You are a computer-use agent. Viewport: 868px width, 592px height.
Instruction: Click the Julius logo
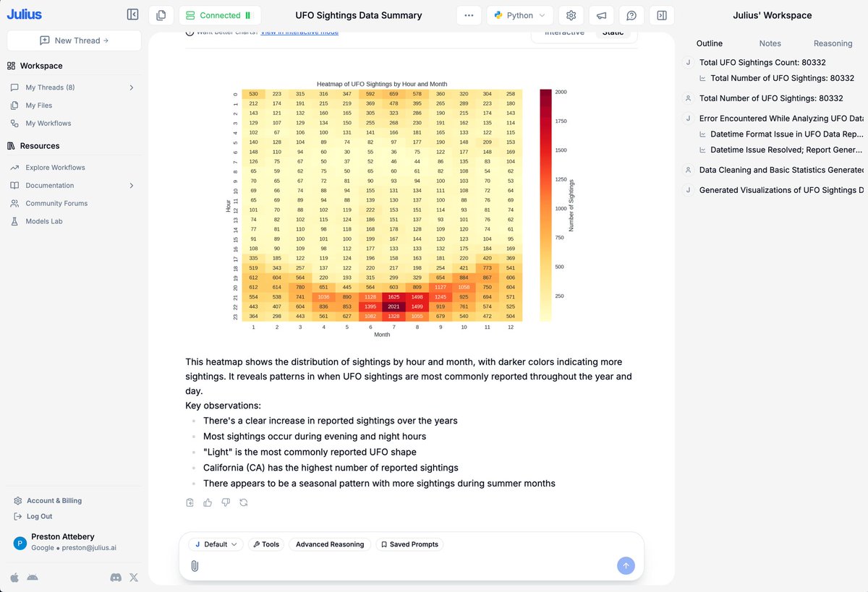pos(25,14)
